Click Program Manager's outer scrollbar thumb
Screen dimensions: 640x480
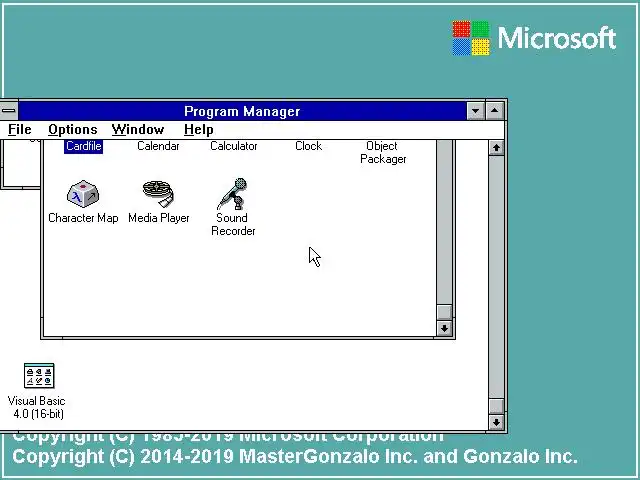(x=496, y=406)
